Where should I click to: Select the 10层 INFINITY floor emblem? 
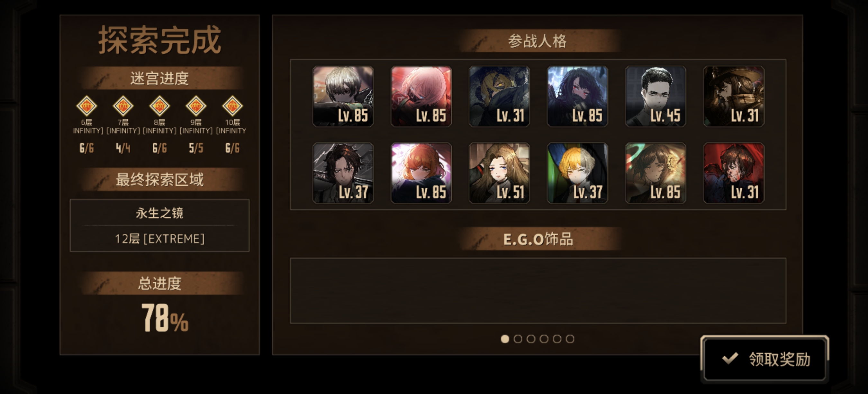click(x=232, y=106)
